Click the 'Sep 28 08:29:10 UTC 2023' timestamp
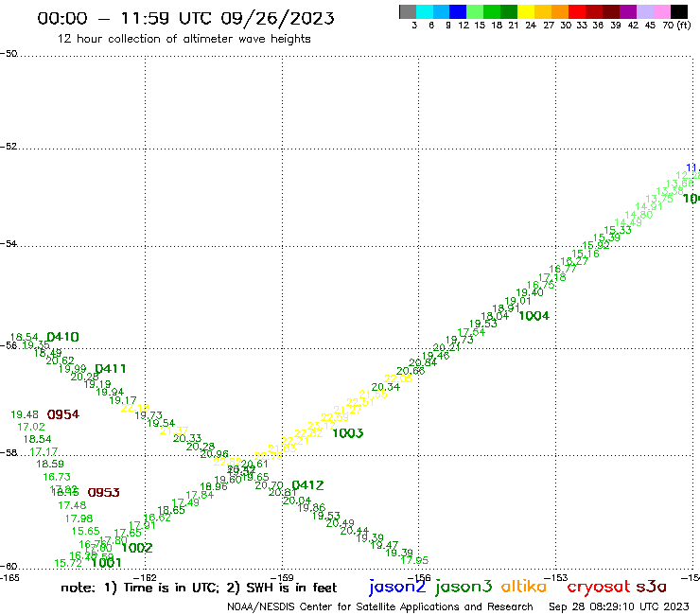700x615 pixels. coord(619,606)
